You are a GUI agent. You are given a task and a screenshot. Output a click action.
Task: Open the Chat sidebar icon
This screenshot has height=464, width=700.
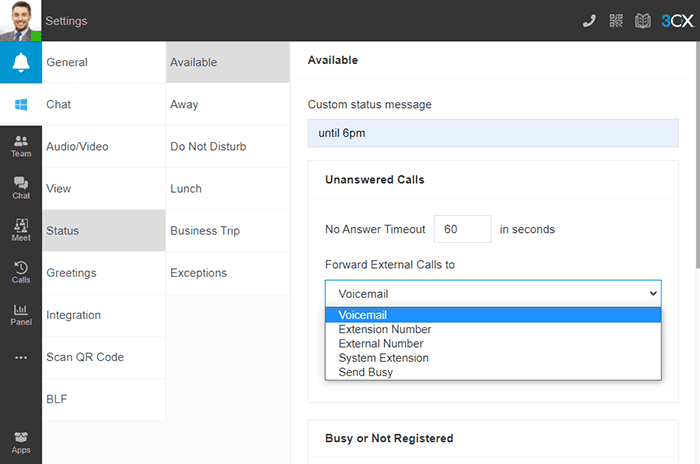pyautogui.click(x=21, y=188)
